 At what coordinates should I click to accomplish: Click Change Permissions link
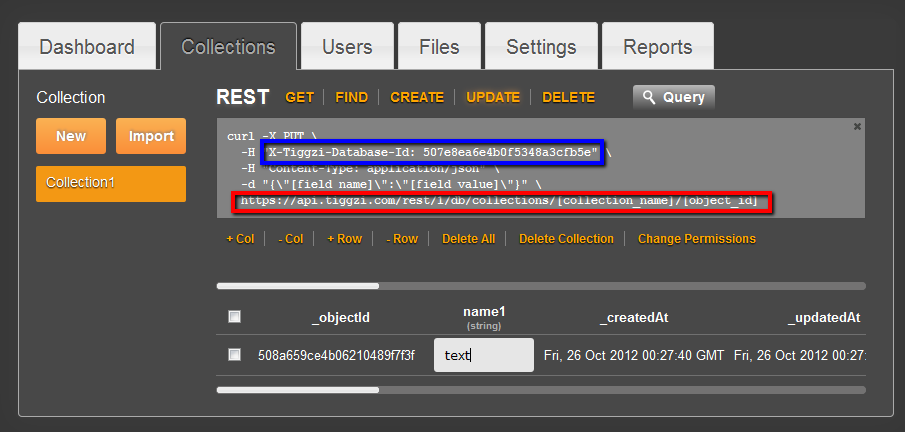696,239
